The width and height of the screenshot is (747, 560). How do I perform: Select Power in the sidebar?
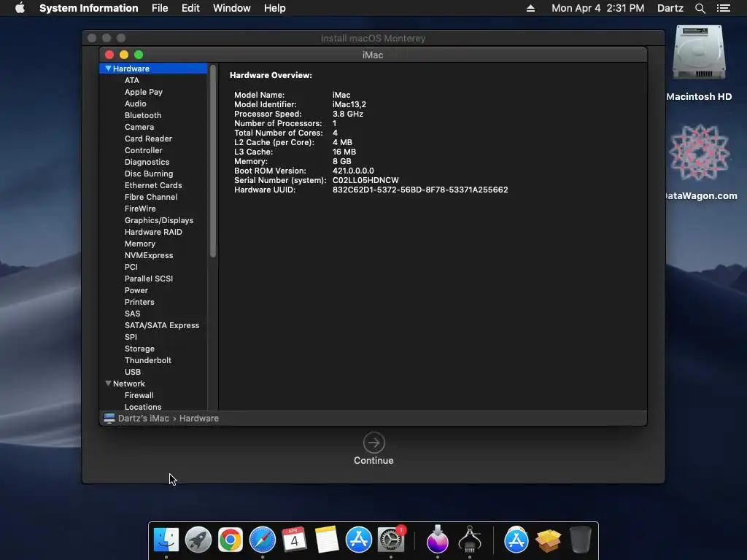click(x=136, y=290)
